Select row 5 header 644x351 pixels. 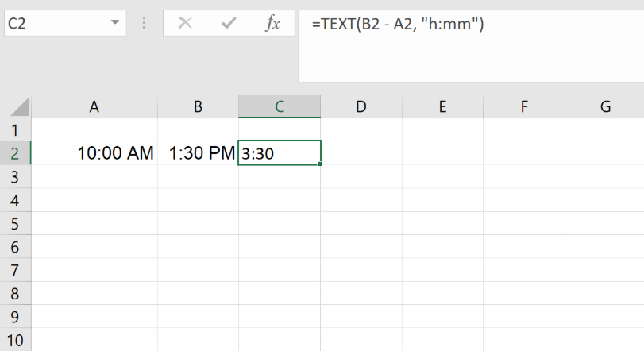click(x=16, y=224)
